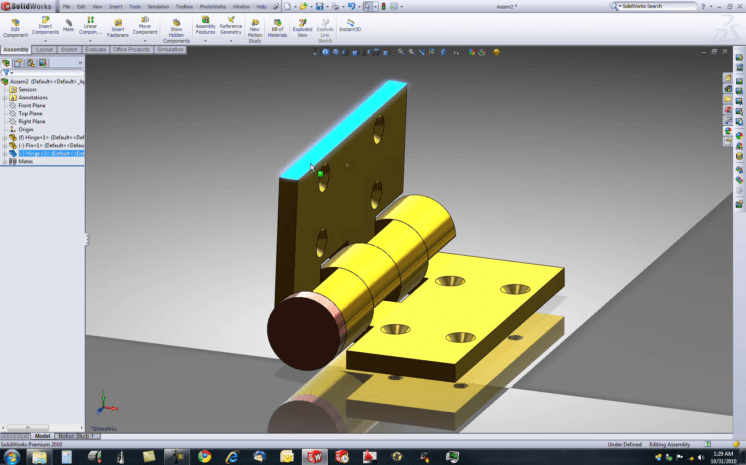The image size is (746, 465).
Task: Expand the Mates folder node
Action: point(4,162)
